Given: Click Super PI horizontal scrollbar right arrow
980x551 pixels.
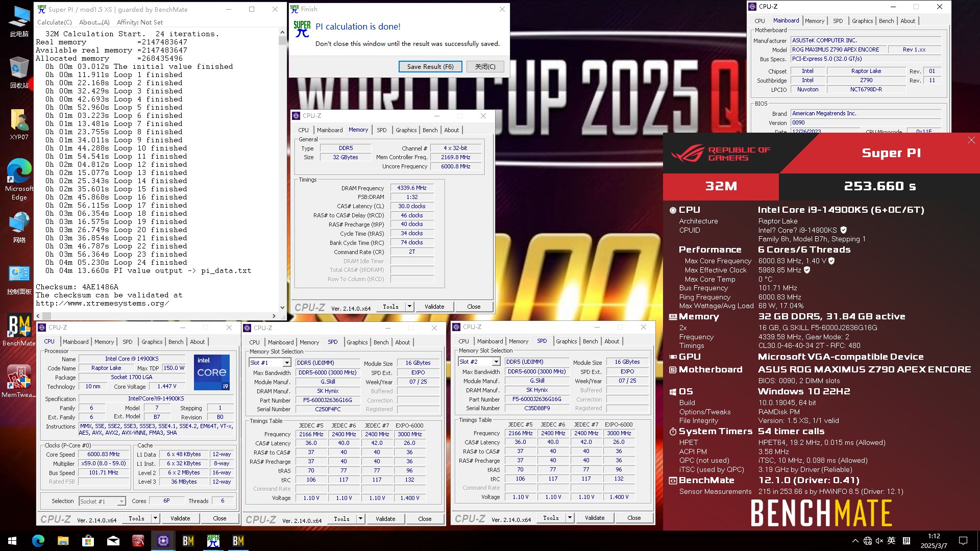Looking at the screenshot, I should [274, 316].
